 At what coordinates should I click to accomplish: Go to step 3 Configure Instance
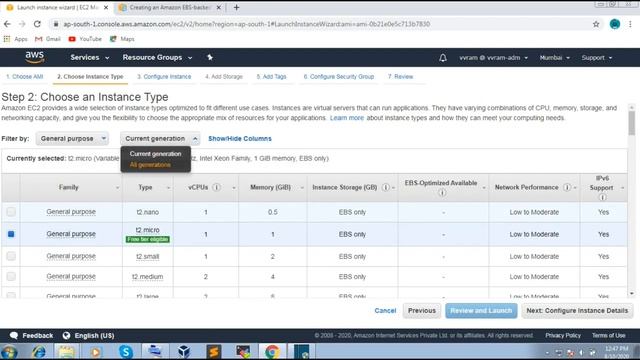(164, 77)
